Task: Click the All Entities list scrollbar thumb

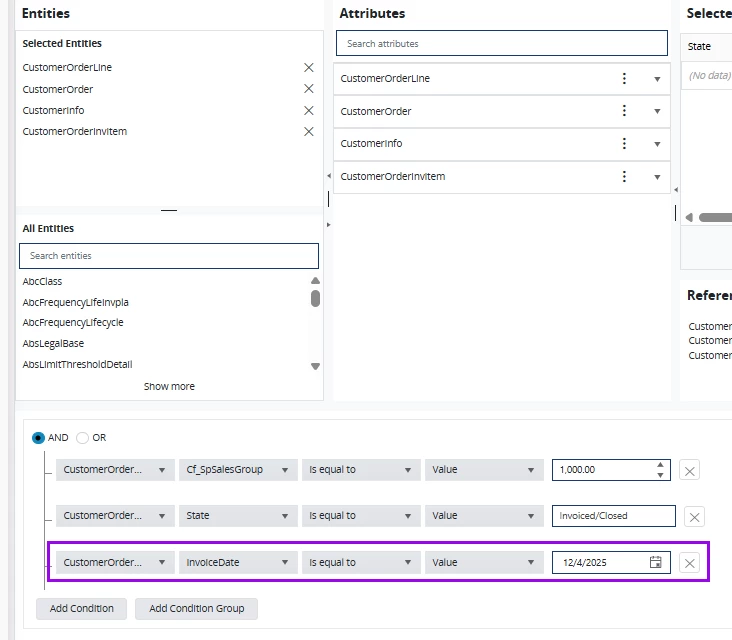Action: click(315, 298)
